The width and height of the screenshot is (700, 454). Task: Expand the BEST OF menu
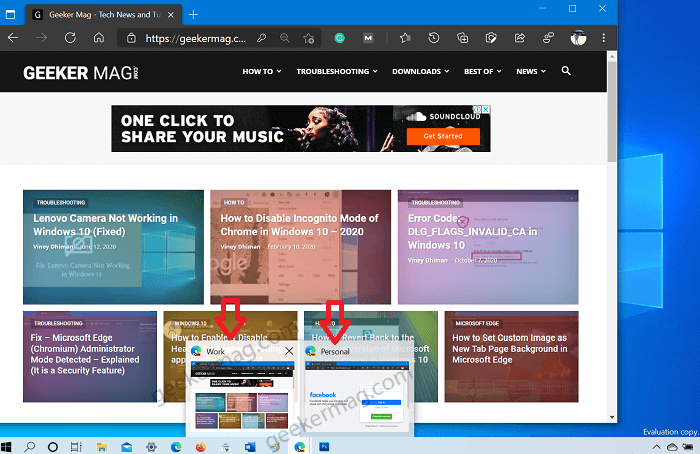point(483,71)
